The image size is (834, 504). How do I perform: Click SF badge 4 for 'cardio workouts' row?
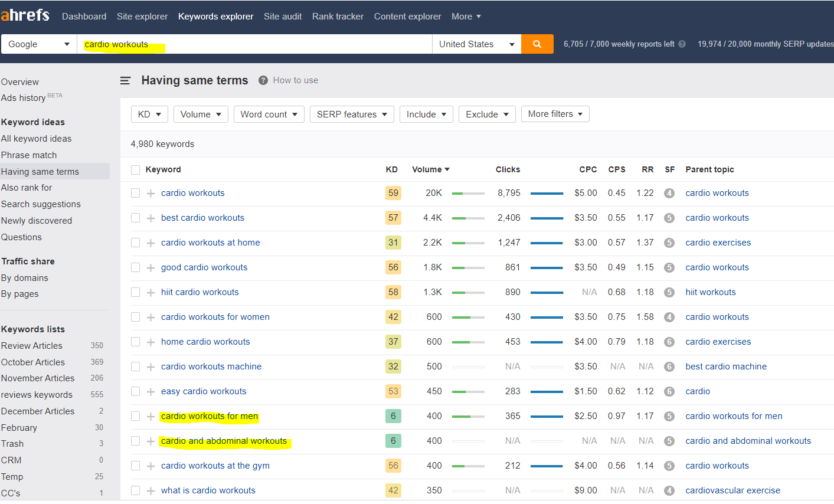click(x=669, y=193)
